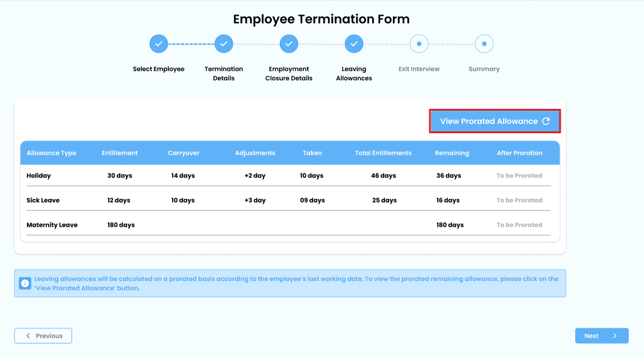Open the Exit Interview step label
The height and width of the screenshot is (357, 644).
point(419,69)
